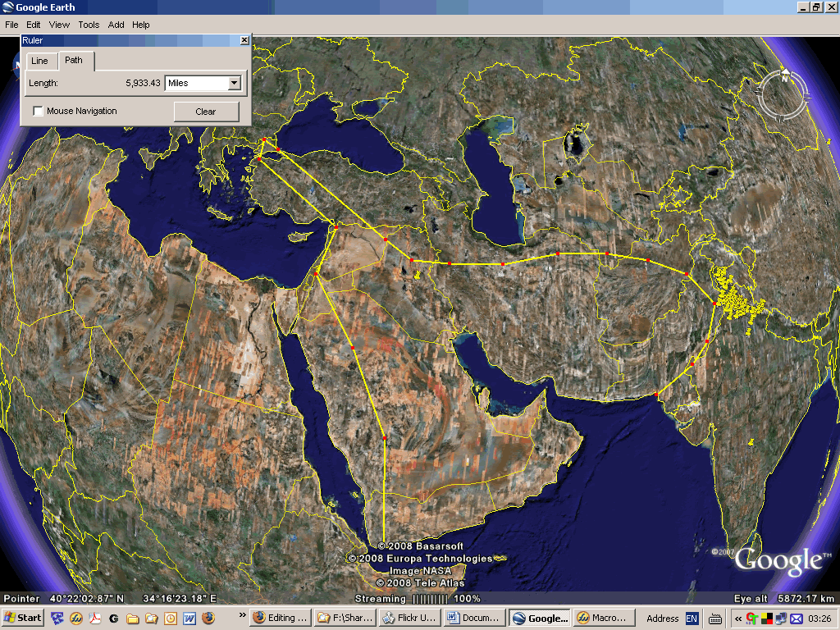
Task: Click the yellow, black and red tray icon
Action: coord(767,619)
